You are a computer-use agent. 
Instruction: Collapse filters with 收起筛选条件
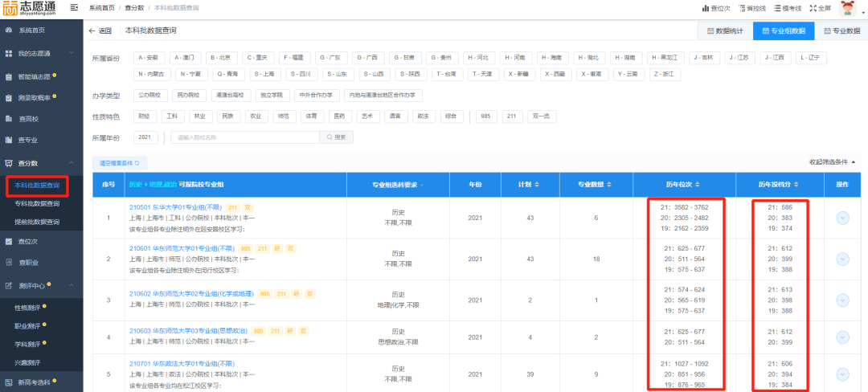pyautogui.click(x=832, y=162)
